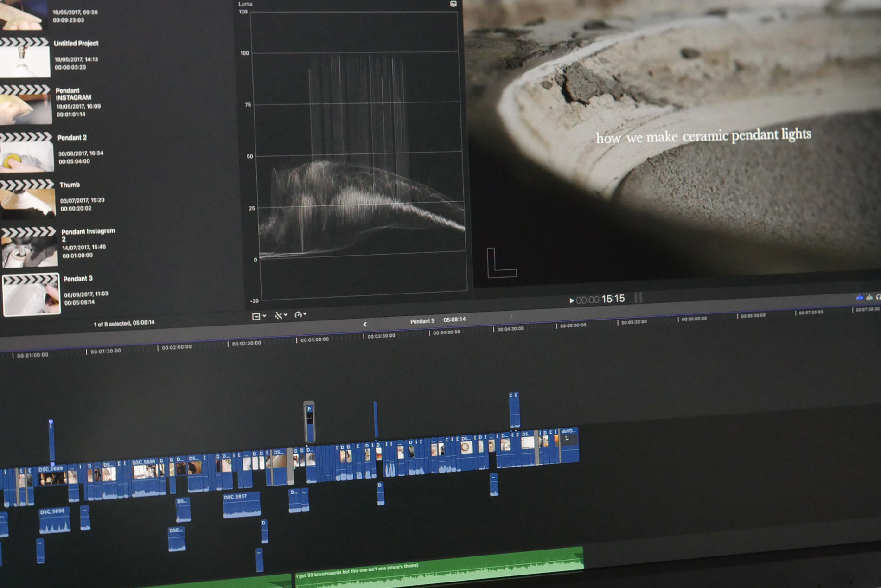Click the waveform in the Luma scope
The height and width of the screenshot is (588, 881).
point(361,158)
